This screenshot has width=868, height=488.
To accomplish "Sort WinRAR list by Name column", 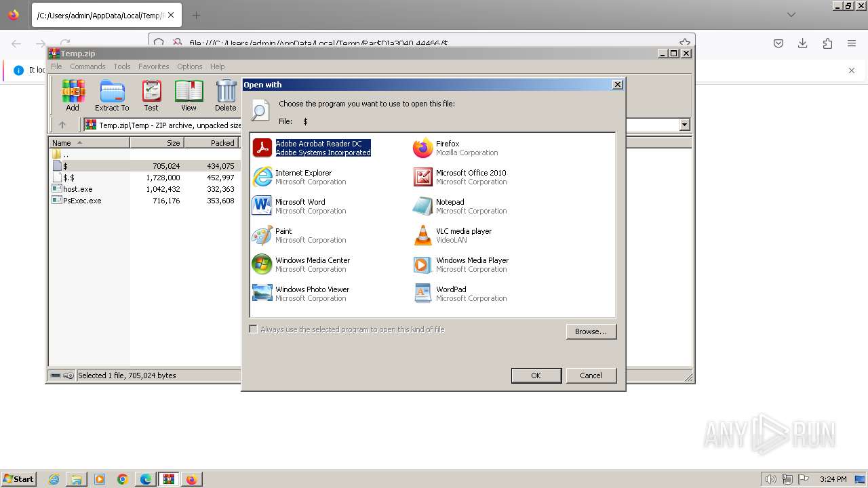I will (x=89, y=143).
